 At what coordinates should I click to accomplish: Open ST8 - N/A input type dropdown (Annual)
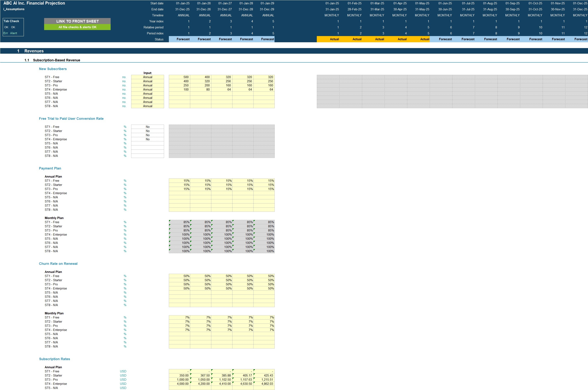[x=148, y=106]
